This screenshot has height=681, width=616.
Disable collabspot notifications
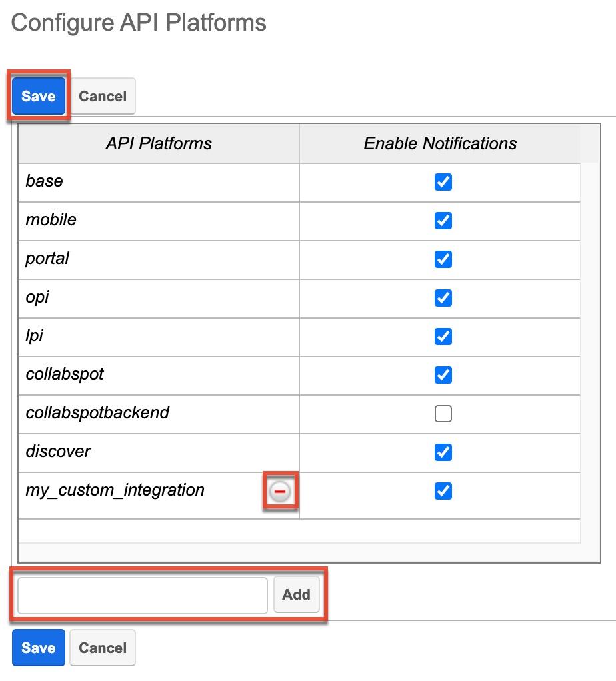[x=443, y=375]
